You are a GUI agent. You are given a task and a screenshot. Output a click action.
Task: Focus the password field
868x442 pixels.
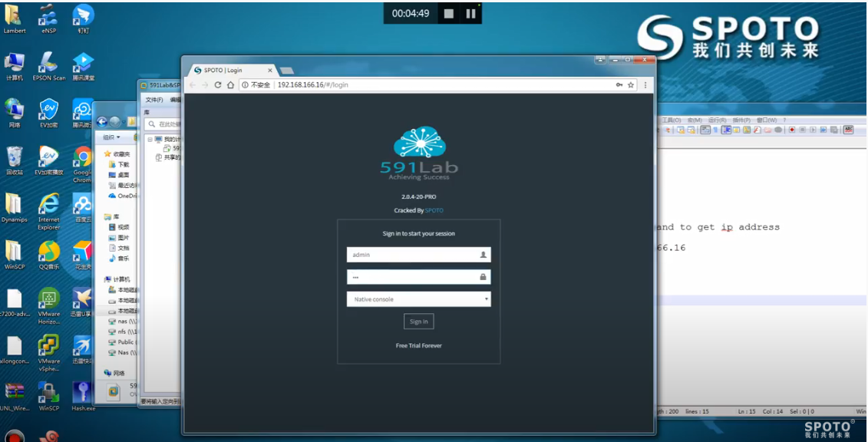click(x=418, y=276)
